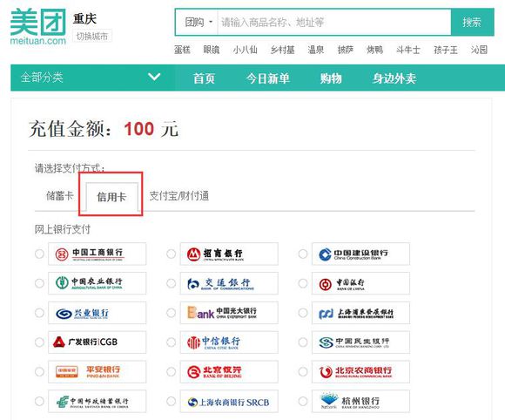
Task: Open the 团购 search type dropdown
Action: (x=198, y=22)
